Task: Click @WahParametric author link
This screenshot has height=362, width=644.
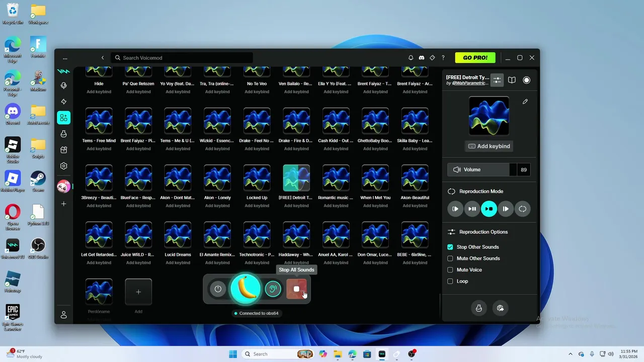Action: pyautogui.click(x=470, y=83)
